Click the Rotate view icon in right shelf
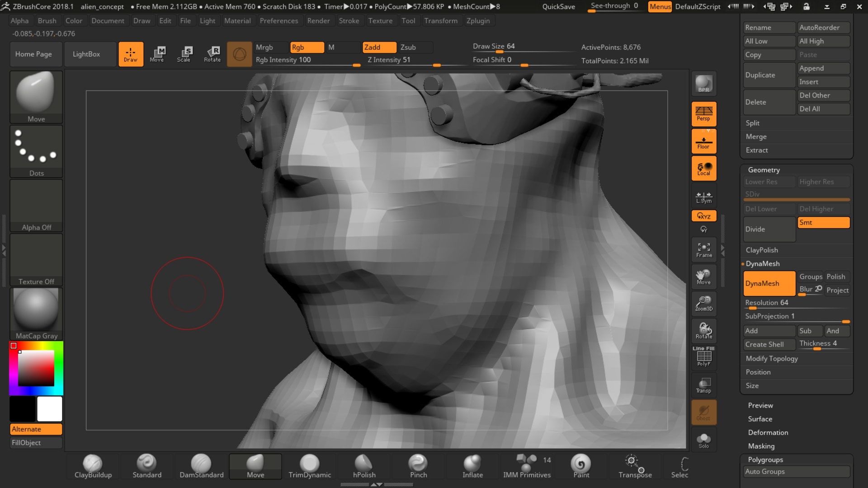Image resolution: width=868 pixels, height=488 pixels. (x=704, y=331)
